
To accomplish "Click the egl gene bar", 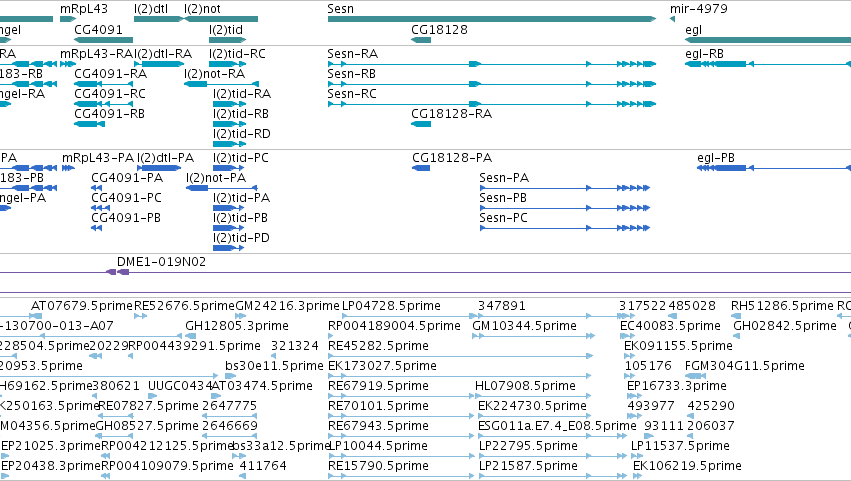I will [768, 40].
